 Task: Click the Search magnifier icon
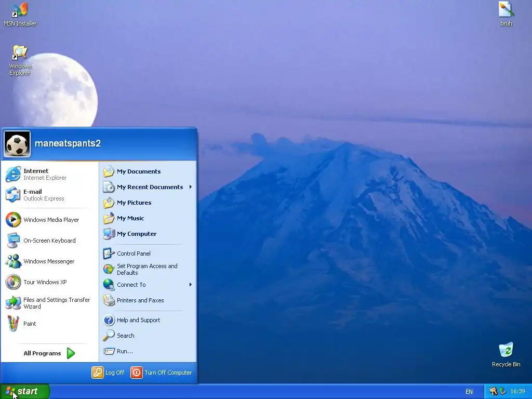pyautogui.click(x=109, y=336)
